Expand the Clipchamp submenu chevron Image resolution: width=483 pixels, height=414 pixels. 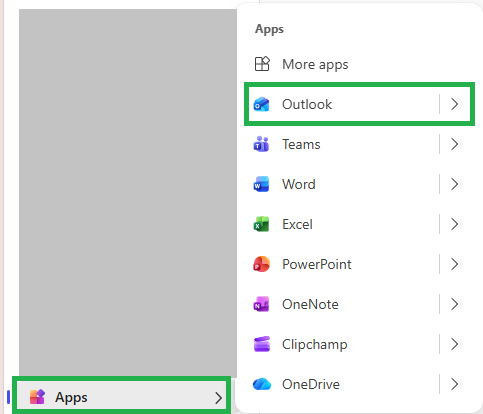tap(455, 344)
